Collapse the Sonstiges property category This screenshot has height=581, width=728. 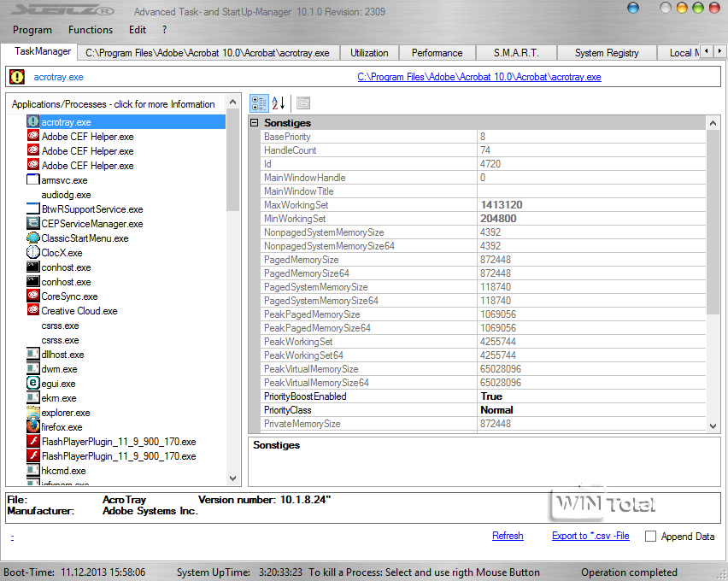[255, 123]
